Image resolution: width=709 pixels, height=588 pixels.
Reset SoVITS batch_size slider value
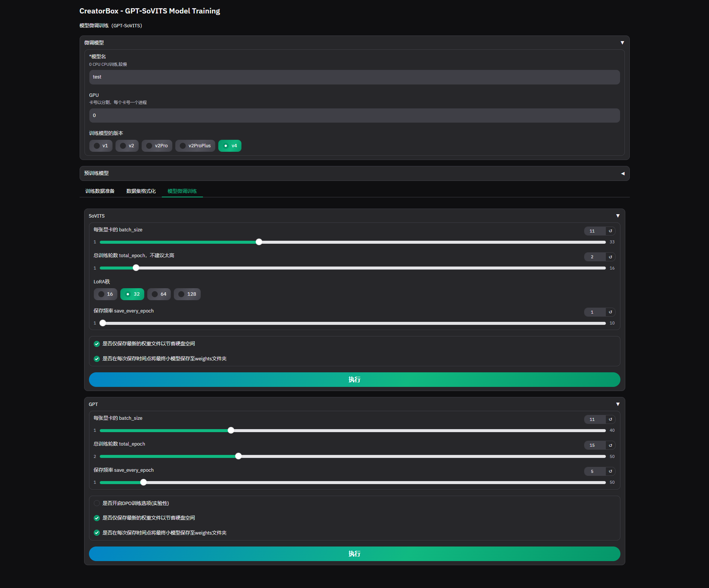[610, 231]
